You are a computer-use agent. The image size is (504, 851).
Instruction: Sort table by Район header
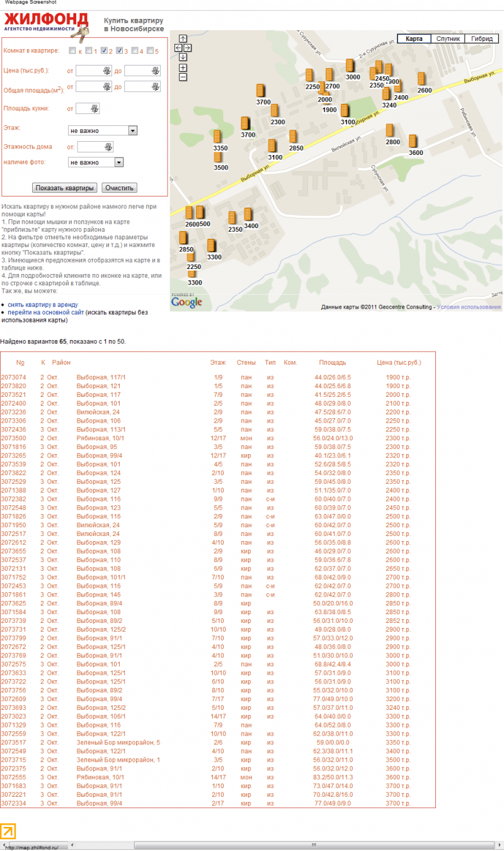click(x=62, y=362)
